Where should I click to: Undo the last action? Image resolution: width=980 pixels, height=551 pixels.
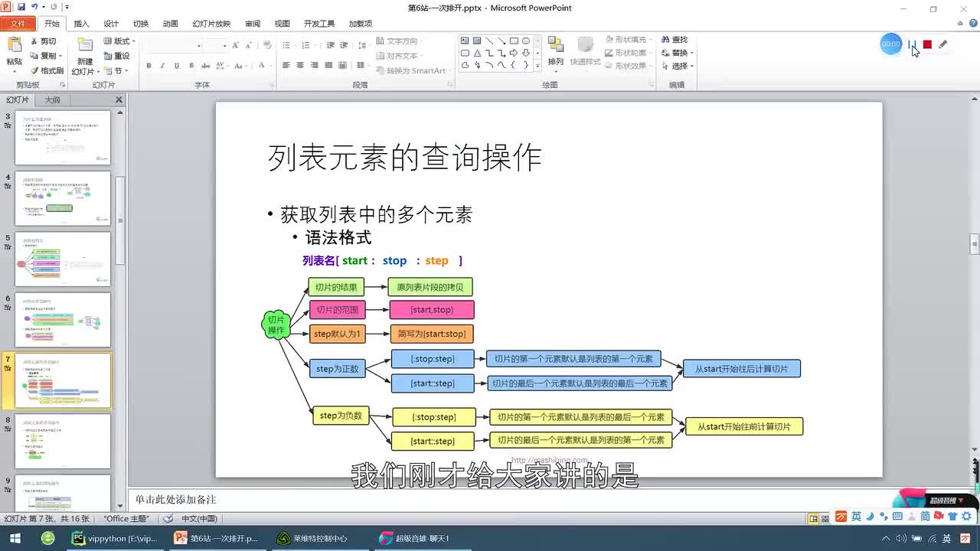click(35, 7)
